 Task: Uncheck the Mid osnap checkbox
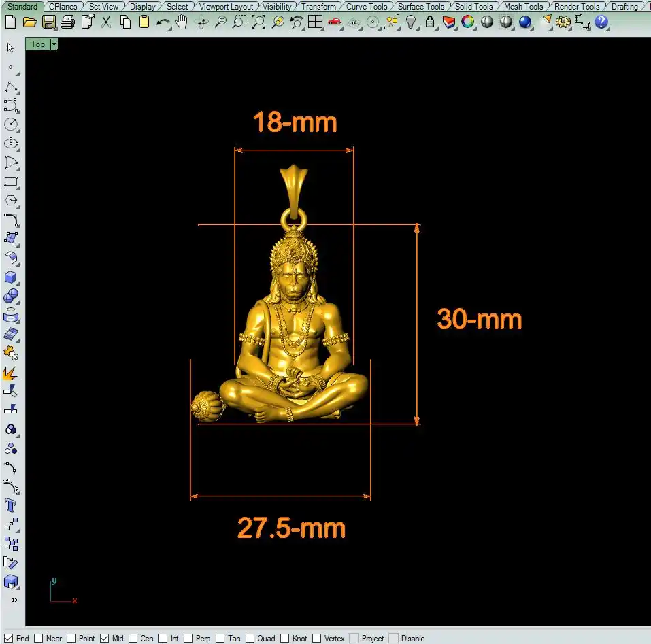104,639
